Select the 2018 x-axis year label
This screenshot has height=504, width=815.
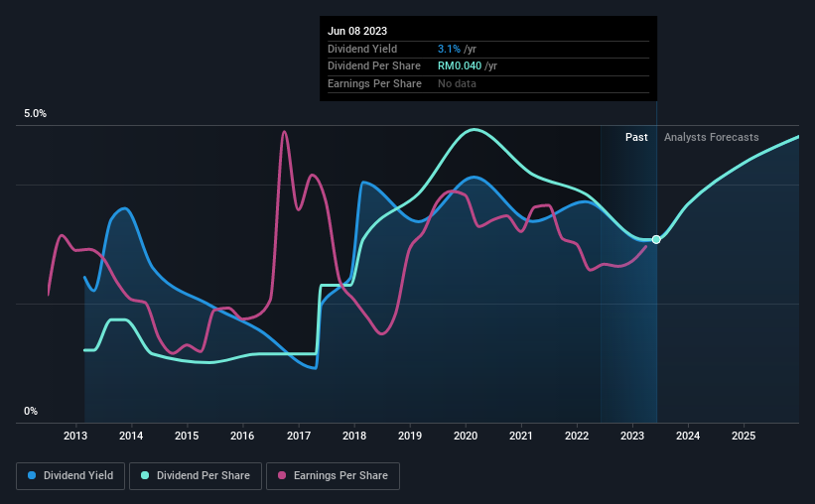tap(354, 436)
